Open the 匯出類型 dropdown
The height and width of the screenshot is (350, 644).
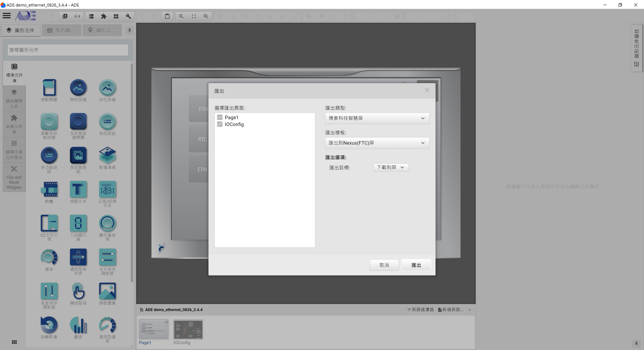(x=377, y=118)
